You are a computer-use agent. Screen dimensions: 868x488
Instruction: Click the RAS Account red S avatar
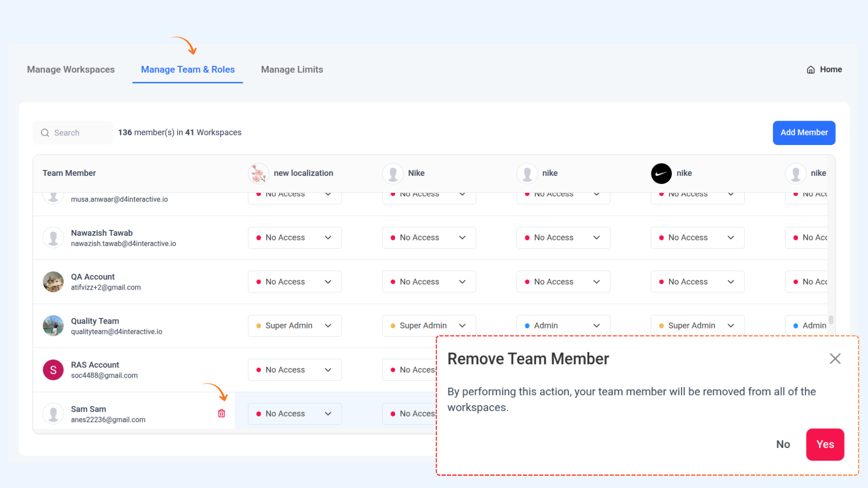[53, 370]
